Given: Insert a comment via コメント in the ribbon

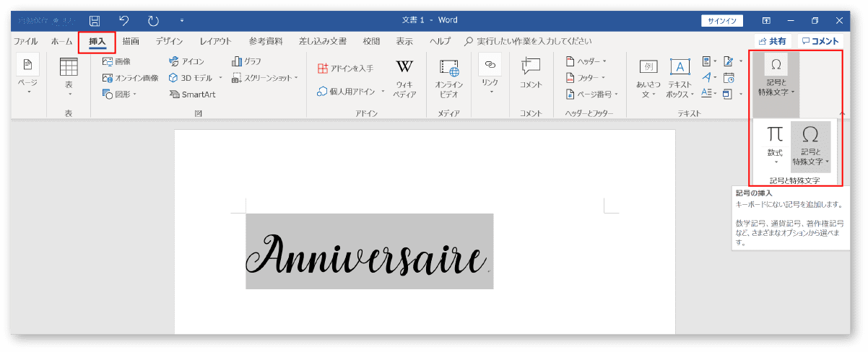Looking at the screenshot, I should point(531,74).
